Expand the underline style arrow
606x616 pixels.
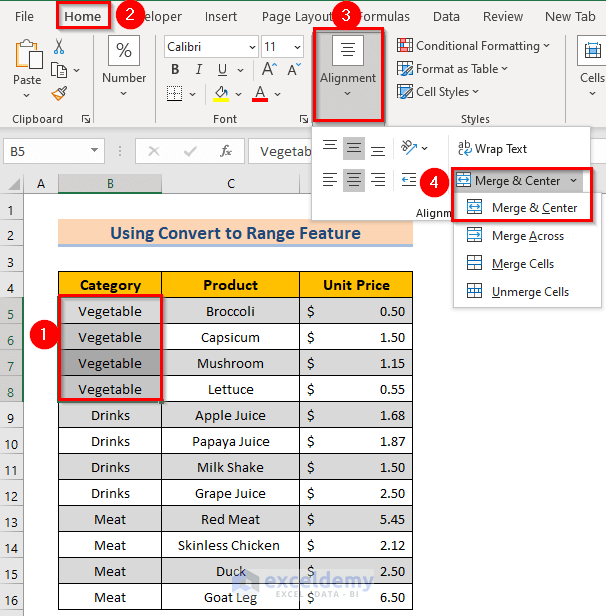click(x=240, y=70)
